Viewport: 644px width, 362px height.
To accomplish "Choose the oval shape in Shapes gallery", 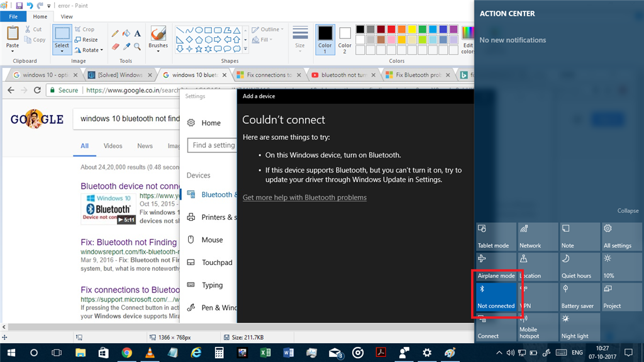I will coord(199,30).
